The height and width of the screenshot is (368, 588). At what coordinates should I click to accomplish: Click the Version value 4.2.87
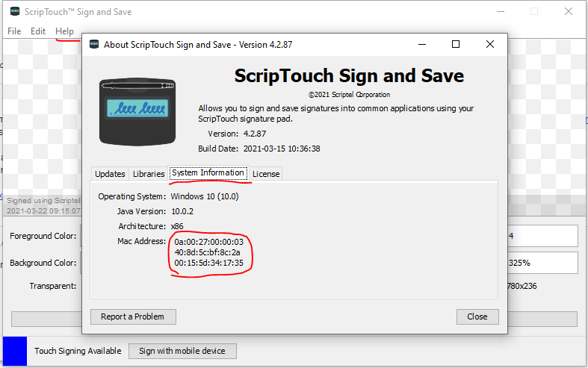coord(255,134)
